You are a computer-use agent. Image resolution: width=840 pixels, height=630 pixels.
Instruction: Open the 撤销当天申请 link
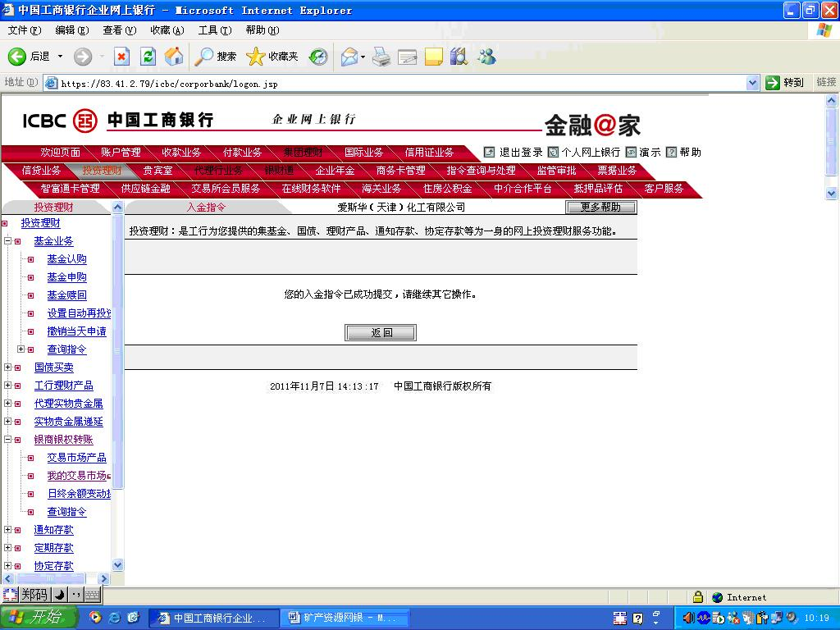[x=76, y=331]
